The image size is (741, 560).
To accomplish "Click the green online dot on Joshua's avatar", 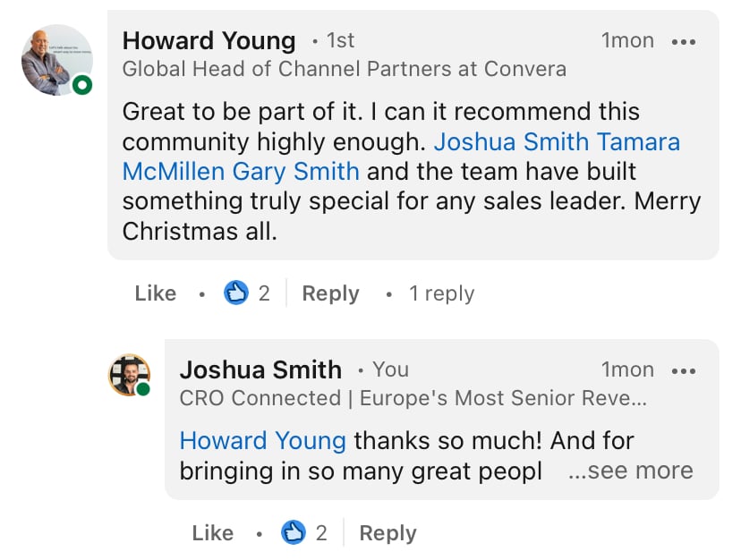I will 143,389.
